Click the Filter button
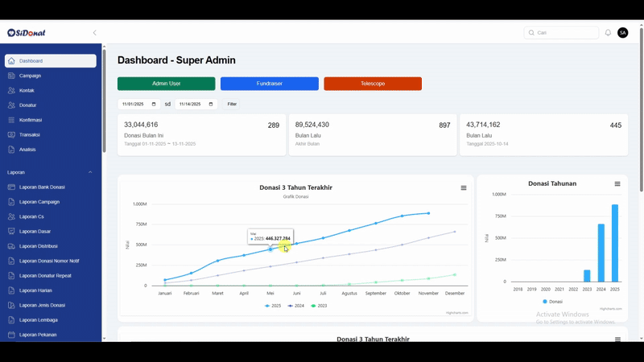This screenshot has width=644, height=362. [x=232, y=105]
